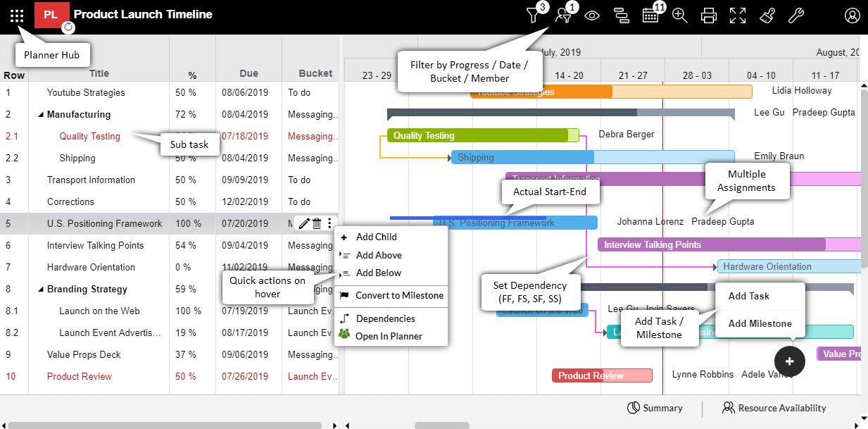Click the Summary button
The height and width of the screenshot is (429, 868).
(x=655, y=408)
